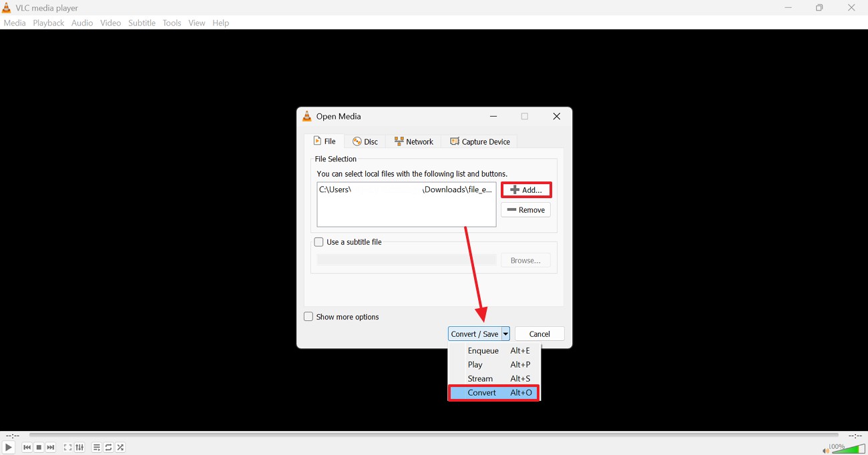
Task: Open the extended settings equalizer panel
Action: point(79,447)
